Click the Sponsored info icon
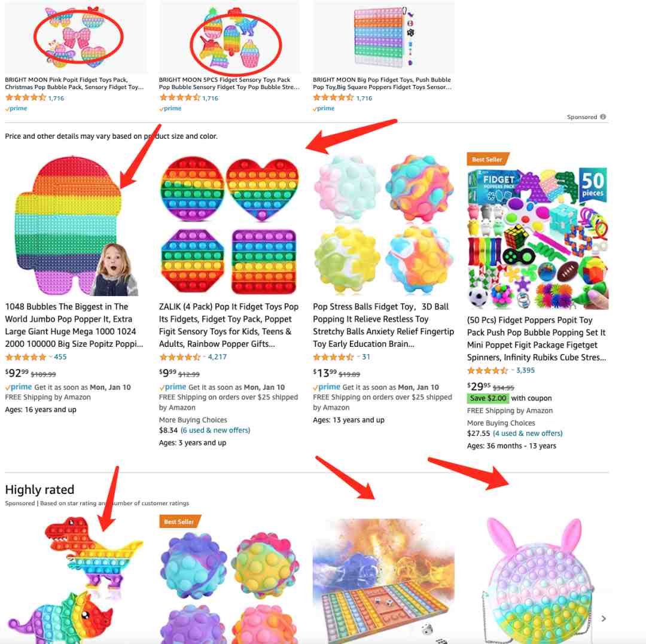The image size is (646, 644). point(603,117)
